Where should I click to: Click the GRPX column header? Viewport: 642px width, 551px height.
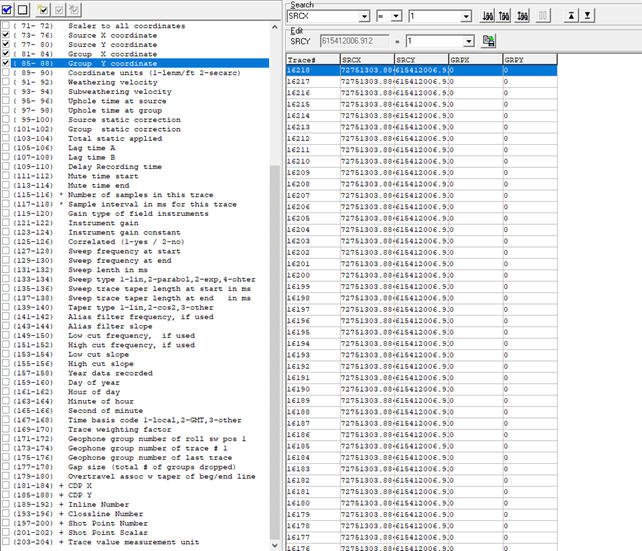pyautogui.click(x=475, y=60)
